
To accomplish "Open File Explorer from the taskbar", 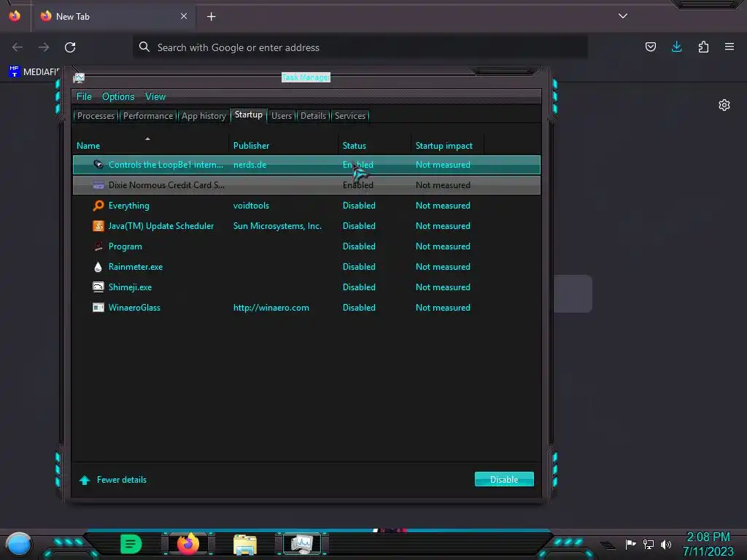I will point(245,544).
